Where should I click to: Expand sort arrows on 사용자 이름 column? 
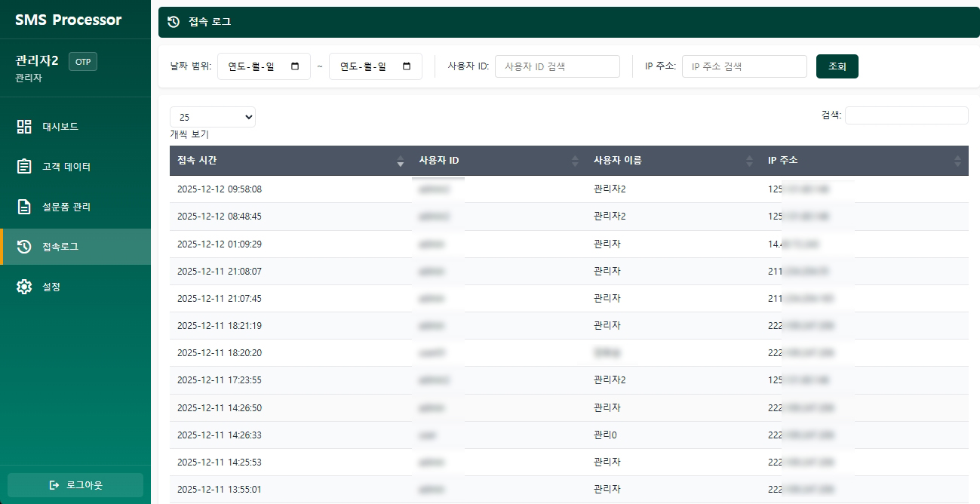tap(749, 160)
